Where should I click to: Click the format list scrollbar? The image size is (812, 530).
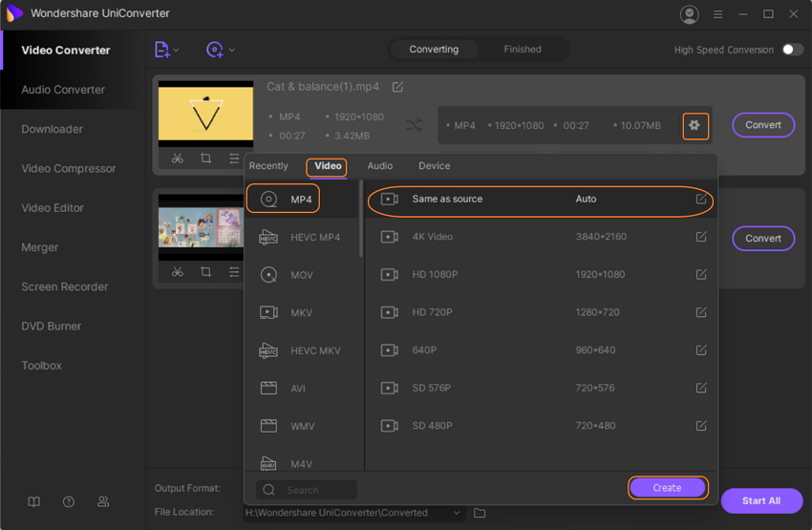click(361, 219)
